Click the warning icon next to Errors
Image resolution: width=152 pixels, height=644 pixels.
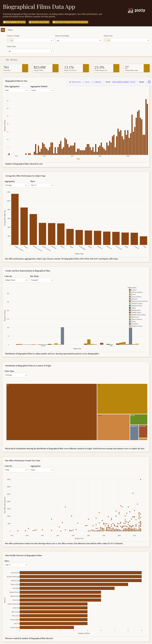pos(83,82)
